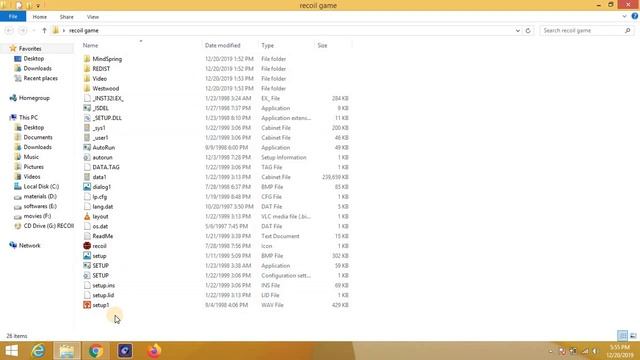Select the SETUP configuration settings icon

point(87,276)
